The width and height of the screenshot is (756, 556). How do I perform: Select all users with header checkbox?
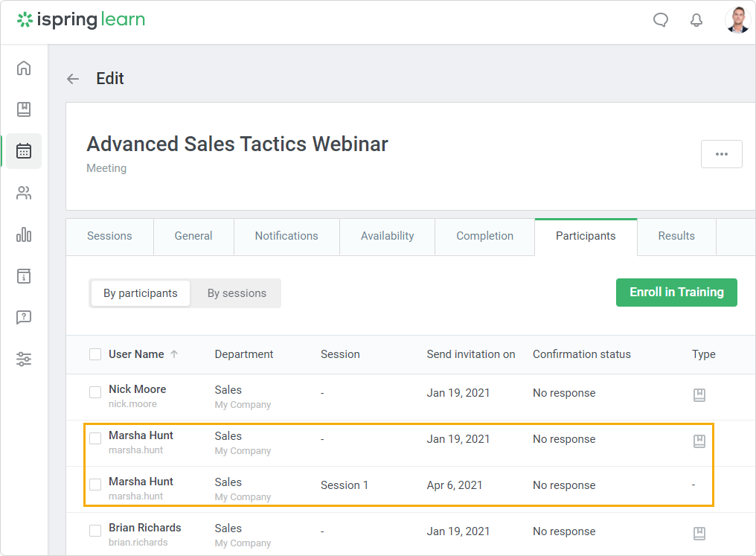pos(95,354)
